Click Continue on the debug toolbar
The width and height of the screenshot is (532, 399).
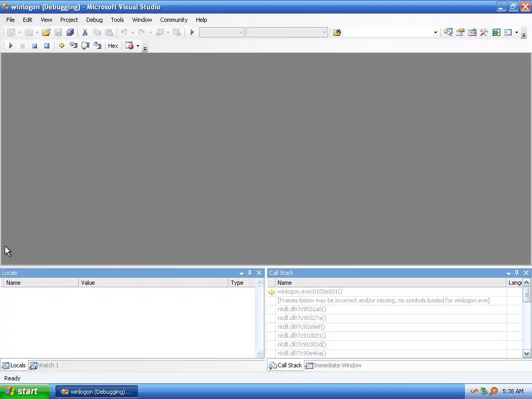click(10, 46)
